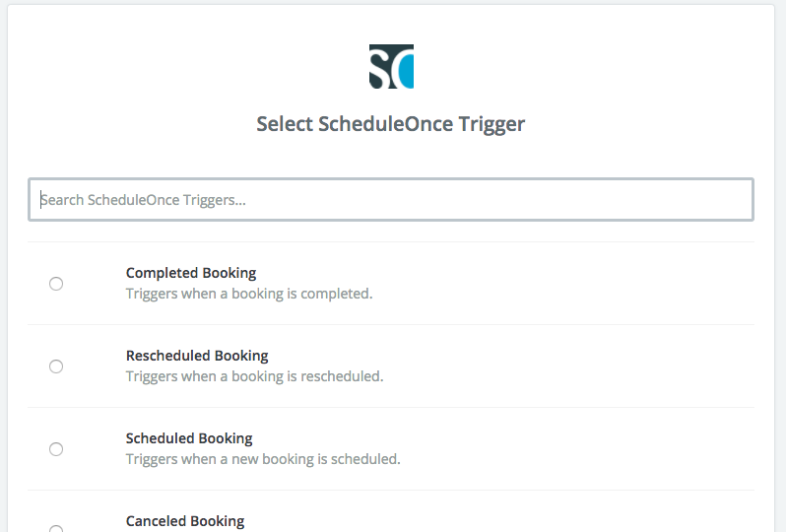Click 'Triggers when a booking is rescheduled' text
This screenshot has height=532, width=786.
pyautogui.click(x=255, y=376)
